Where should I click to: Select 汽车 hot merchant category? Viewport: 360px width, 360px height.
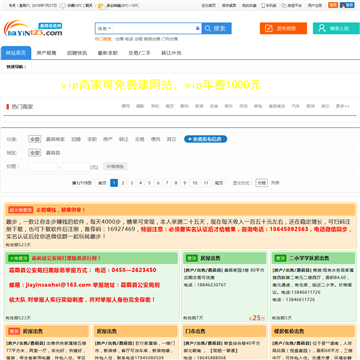pyautogui.click(x=296, y=106)
